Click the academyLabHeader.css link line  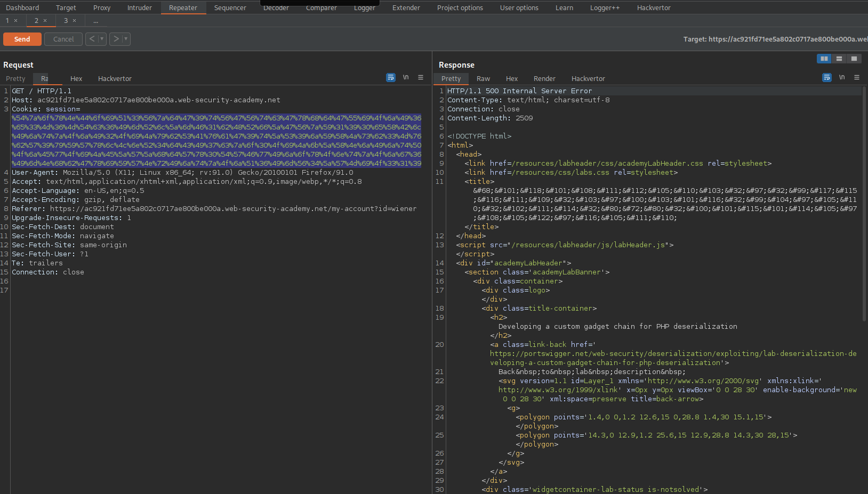[x=618, y=164]
